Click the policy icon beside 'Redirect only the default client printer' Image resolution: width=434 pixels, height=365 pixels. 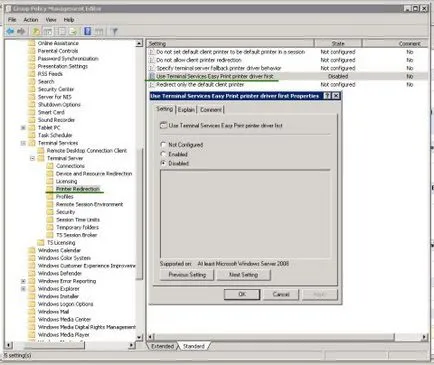(x=152, y=85)
